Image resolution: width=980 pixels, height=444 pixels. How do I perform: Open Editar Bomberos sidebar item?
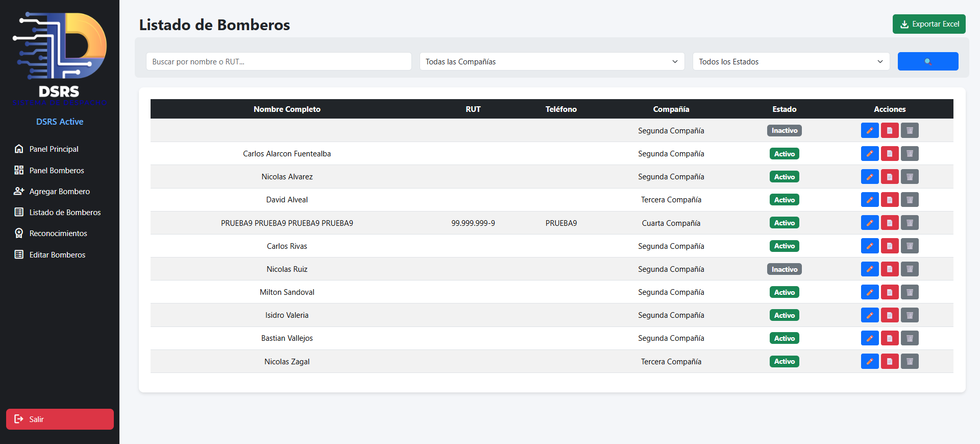coord(57,255)
